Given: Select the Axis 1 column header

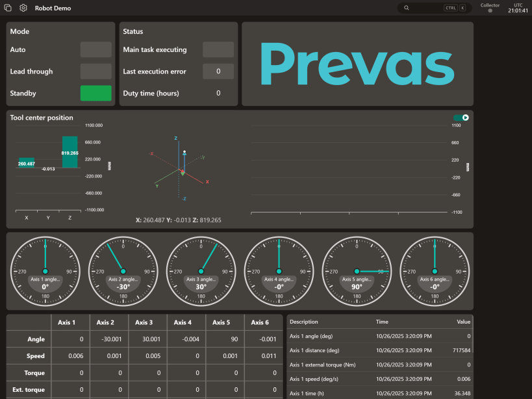Looking at the screenshot, I should coord(70,322).
